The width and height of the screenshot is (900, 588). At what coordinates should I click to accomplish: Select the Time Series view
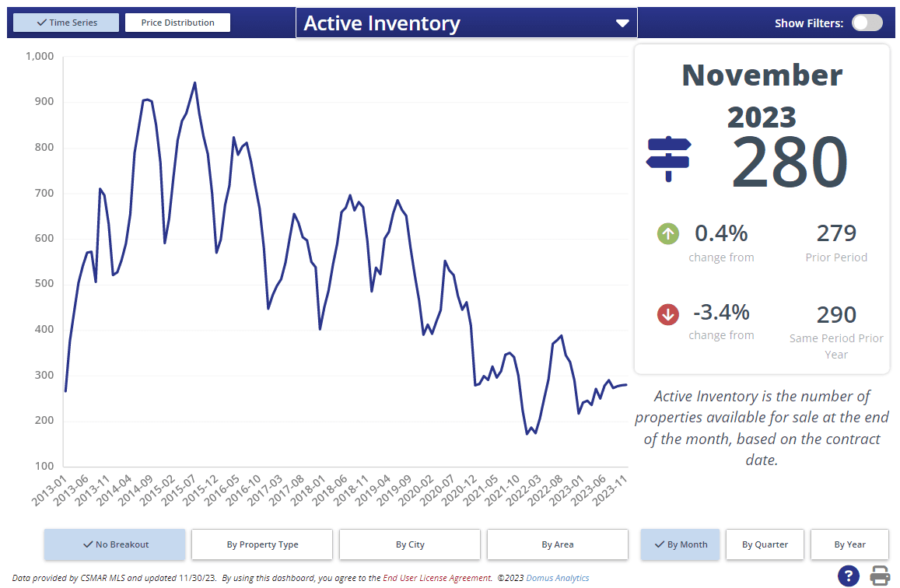[66, 23]
